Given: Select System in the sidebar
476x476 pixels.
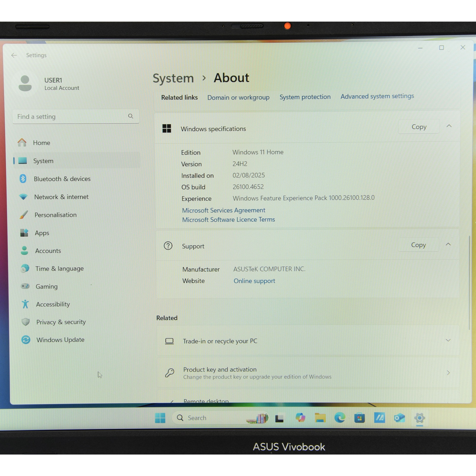Looking at the screenshot, I should (76, 161).
